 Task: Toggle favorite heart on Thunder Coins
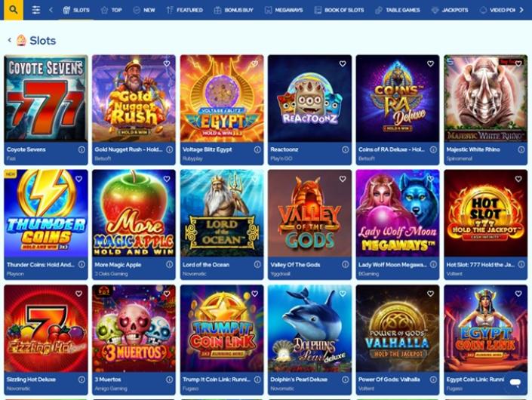pyautogui.click(x=78, y=179)
